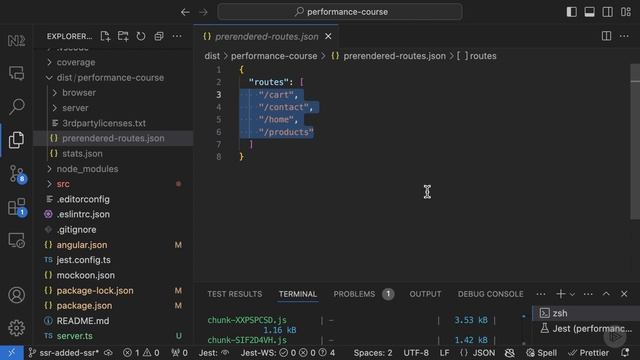The width and height of the screenshot is (640, 360).
Task: Switch to the PROBLEMS tab
Action: pos(363,294)
